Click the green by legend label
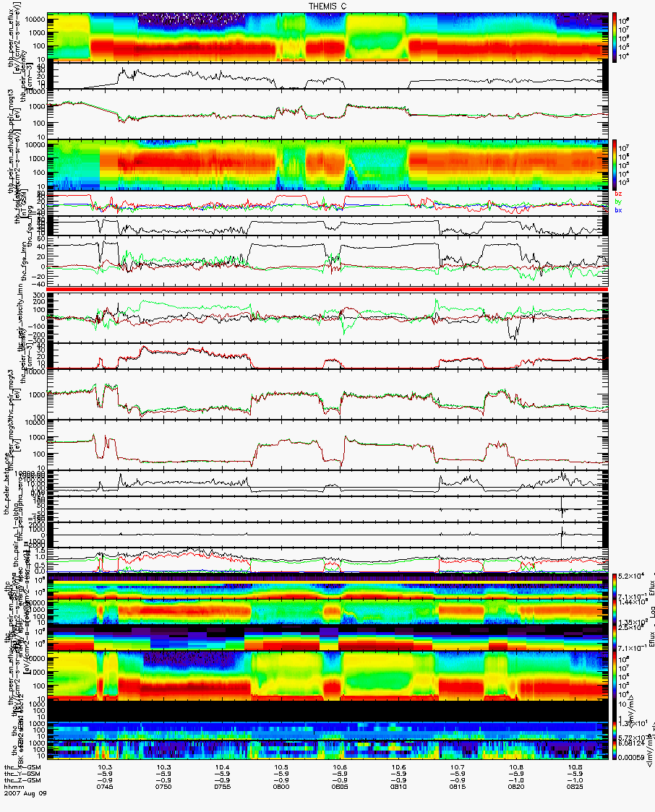The width and height of the screenshot is (655, 812). click(x=617, y=202)
